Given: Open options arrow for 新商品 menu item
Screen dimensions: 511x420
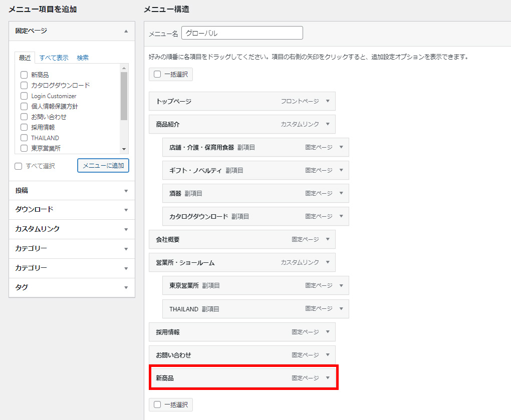Looking at the screenshot, I should [x=328, y=378].
